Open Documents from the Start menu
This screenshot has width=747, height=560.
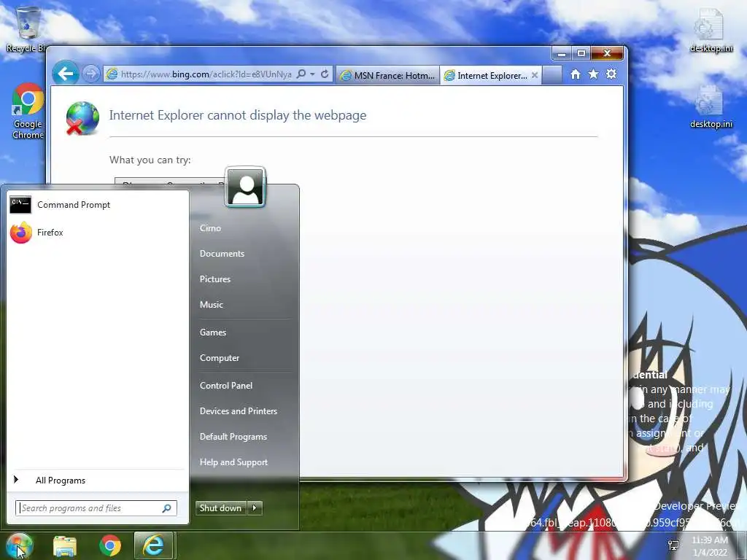pyautogui.click(x=222, y=254)
